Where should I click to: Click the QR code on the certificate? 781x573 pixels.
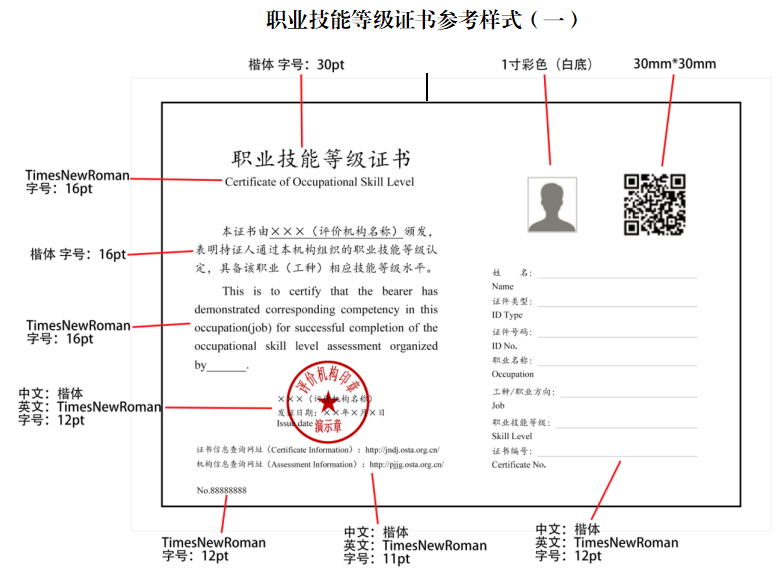pos(654,204)
